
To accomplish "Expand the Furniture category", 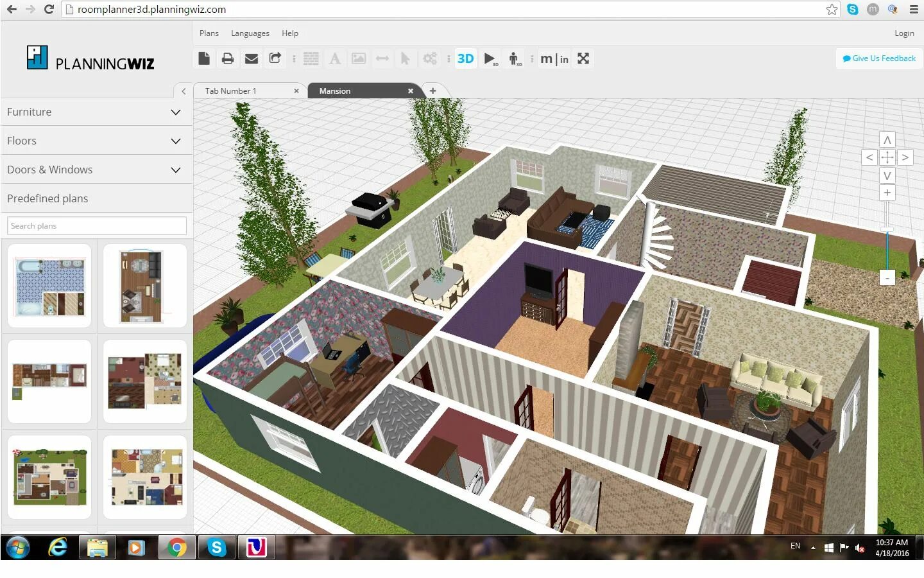I will click(x=96, y=112).
